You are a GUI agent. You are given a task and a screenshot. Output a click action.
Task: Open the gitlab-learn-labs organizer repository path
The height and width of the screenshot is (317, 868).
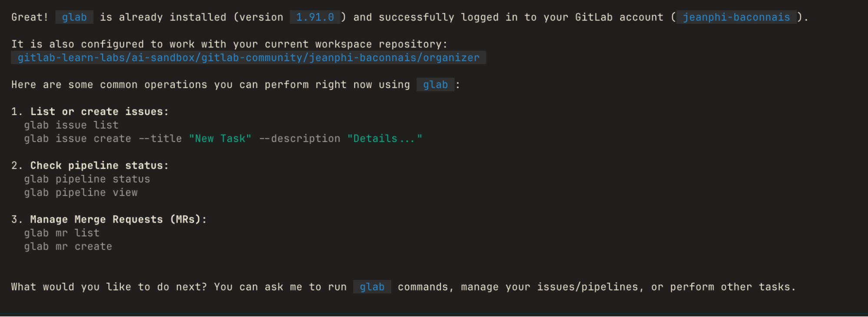[248, 58]
